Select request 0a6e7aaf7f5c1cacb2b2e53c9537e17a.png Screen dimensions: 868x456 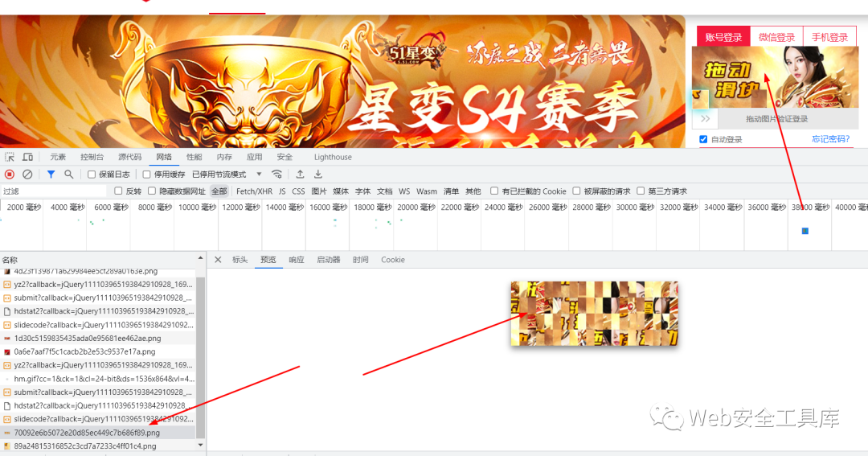pyautogui.click(x=97, y=351)
